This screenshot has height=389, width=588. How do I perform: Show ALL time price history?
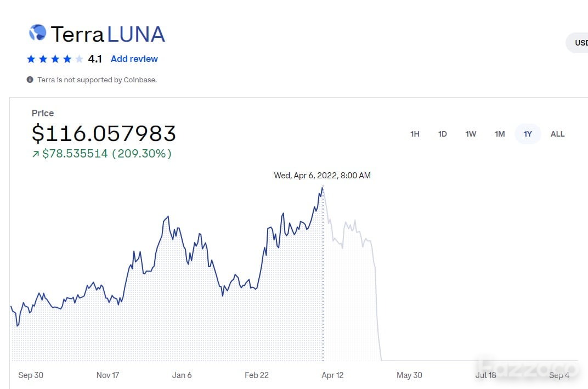coord(558,134)
